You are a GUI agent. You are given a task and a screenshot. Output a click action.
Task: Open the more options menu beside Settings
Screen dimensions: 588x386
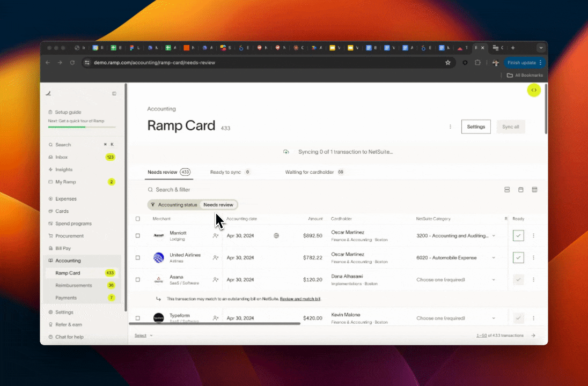coord(450,127)
